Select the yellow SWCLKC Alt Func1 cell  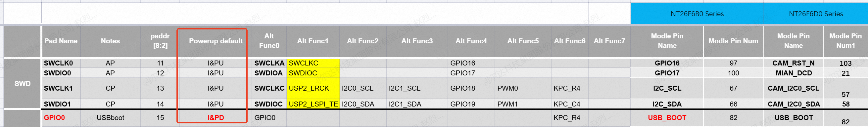click(x=313, y=63)
